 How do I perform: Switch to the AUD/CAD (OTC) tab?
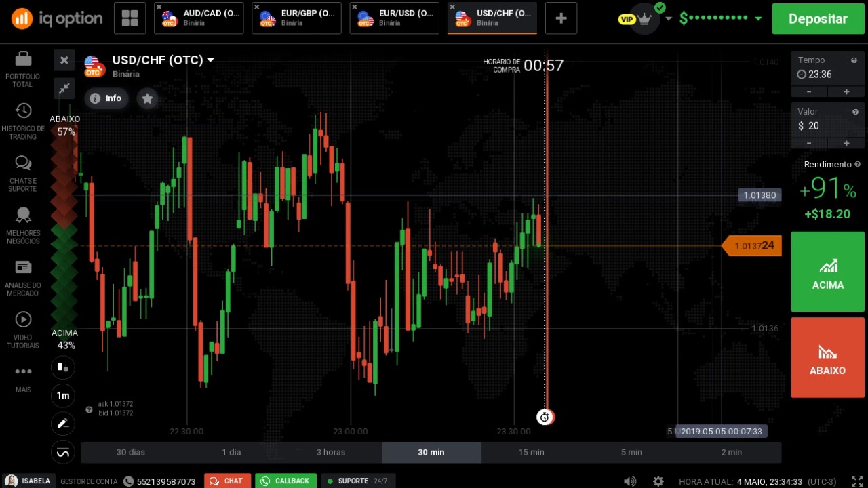[x=199, y=18]
